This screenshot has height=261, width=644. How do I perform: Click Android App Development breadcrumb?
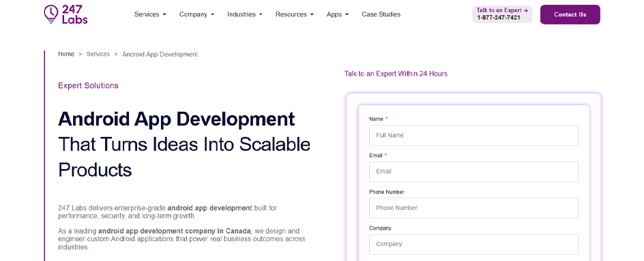tap(160, 54)
